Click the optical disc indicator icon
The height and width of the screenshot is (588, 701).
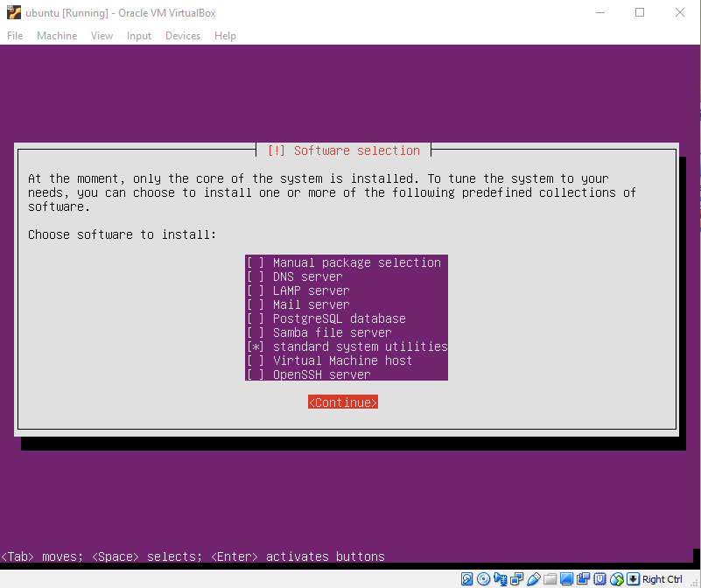click(x=483, y=579)
